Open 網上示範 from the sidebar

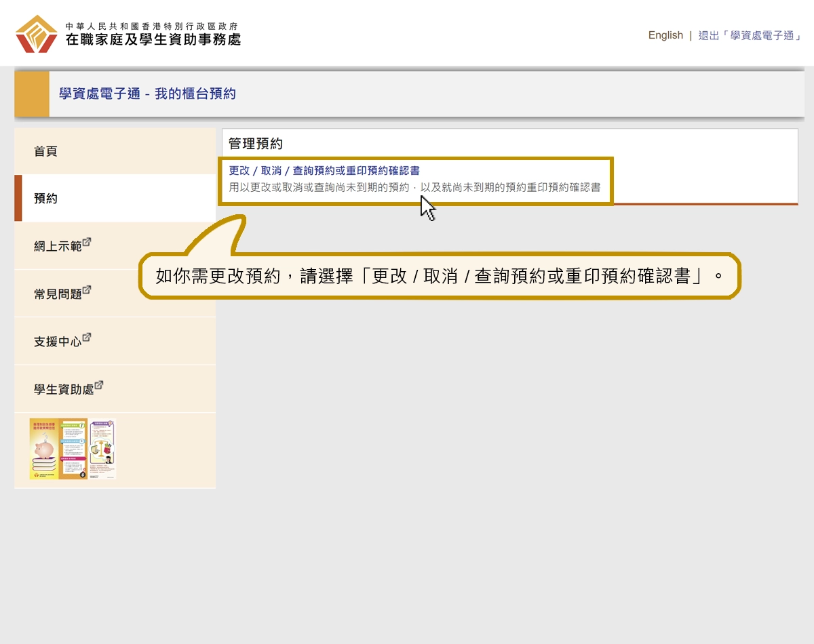pos(58,245)
